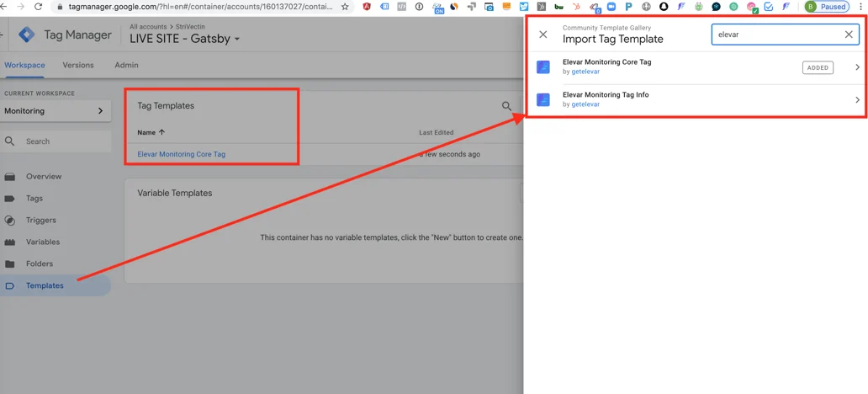
Task: Open the Zoom camera extension icon
Action: tap(611, 7)
